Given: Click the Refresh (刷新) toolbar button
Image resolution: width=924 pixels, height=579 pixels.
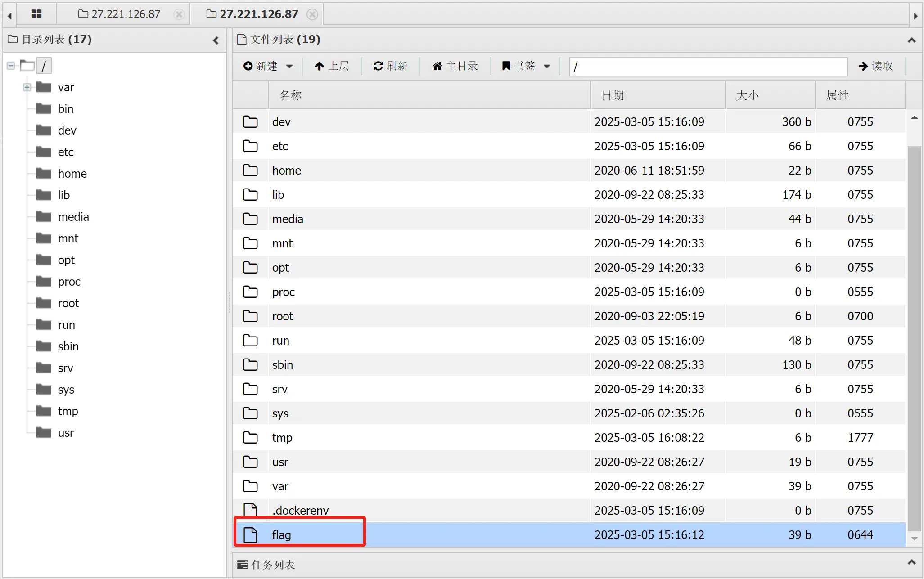Looking at the screenshot, I should click(390, 66).
